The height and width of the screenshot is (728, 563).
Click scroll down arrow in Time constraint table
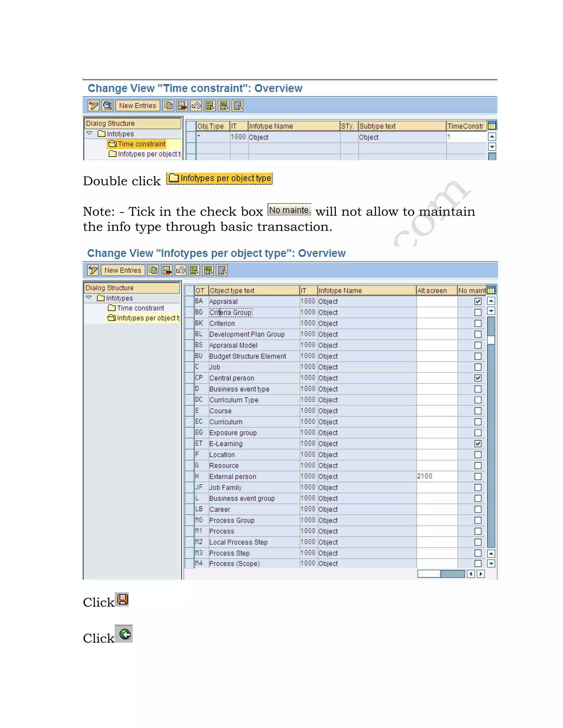492,147
